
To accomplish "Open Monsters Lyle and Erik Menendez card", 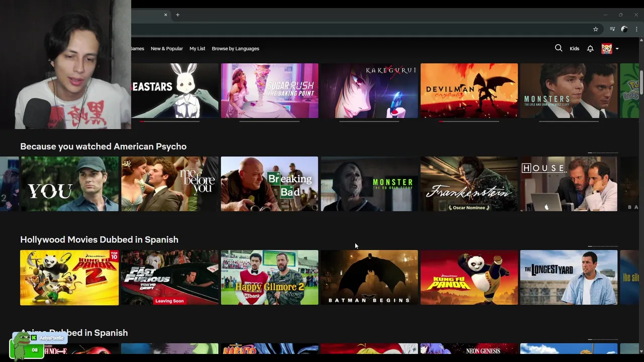I will 569,90.
